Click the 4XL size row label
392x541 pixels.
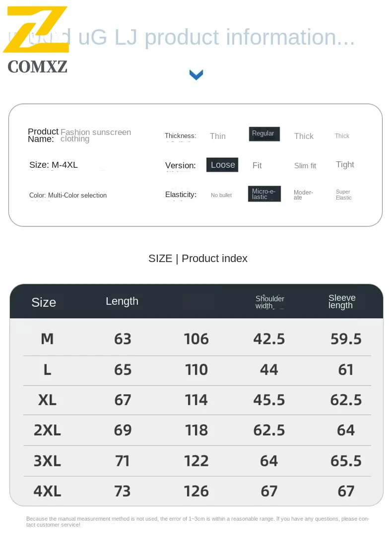47,491
